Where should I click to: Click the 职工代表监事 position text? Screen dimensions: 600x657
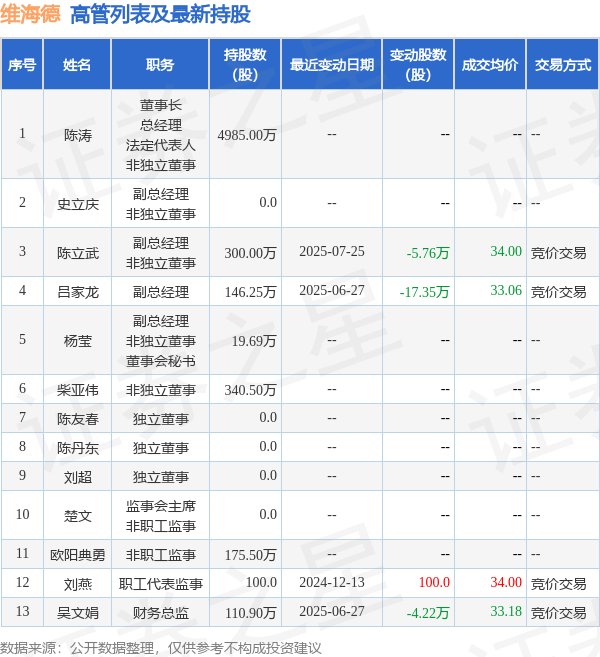(160, 584)
